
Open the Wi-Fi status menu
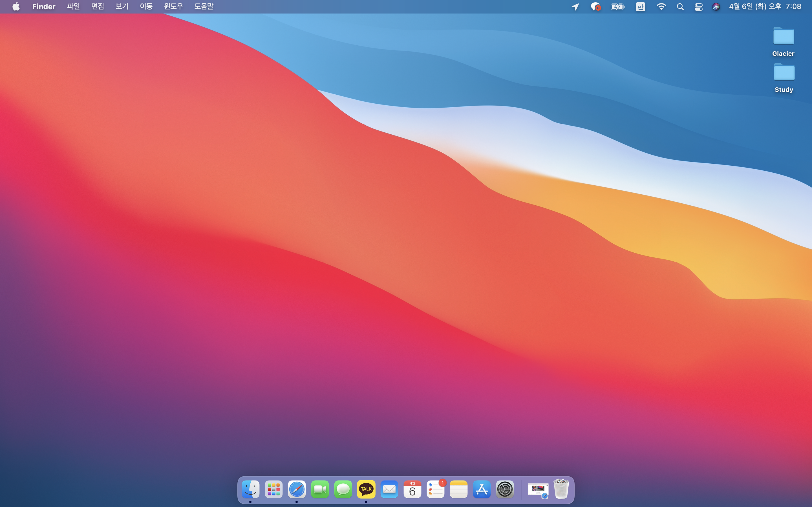[x=661, y=7]
